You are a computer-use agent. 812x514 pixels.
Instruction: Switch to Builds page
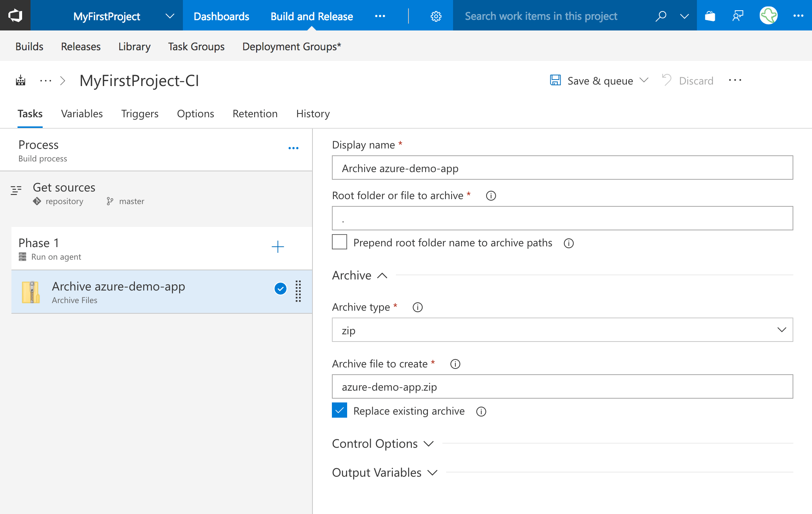[29, 46]
